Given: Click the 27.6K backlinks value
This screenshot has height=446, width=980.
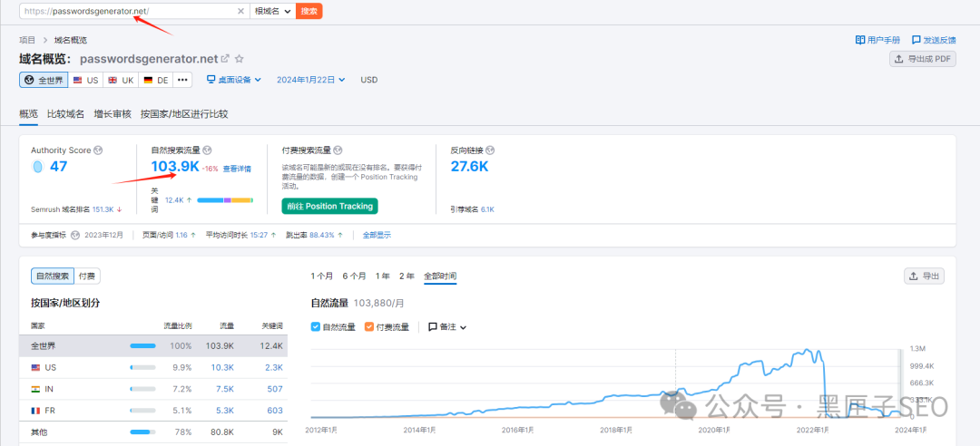Looking at the screenshot, I should [469, 167].
